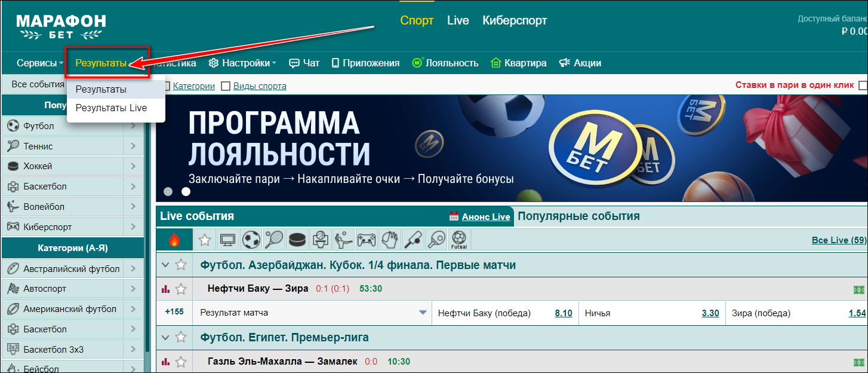
Task: Open the pitch tracker icon for Нефтчи Баку — Зира
Action: click(859, 289)
